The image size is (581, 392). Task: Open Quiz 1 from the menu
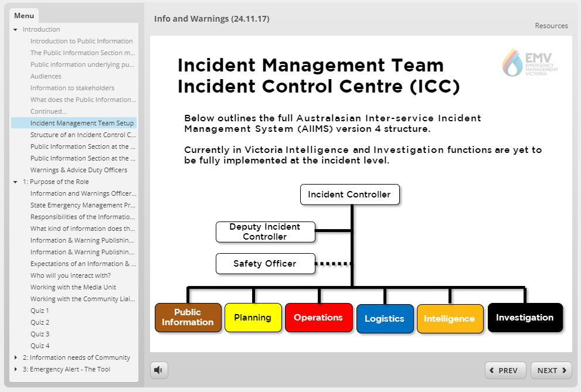pos(40,311)
